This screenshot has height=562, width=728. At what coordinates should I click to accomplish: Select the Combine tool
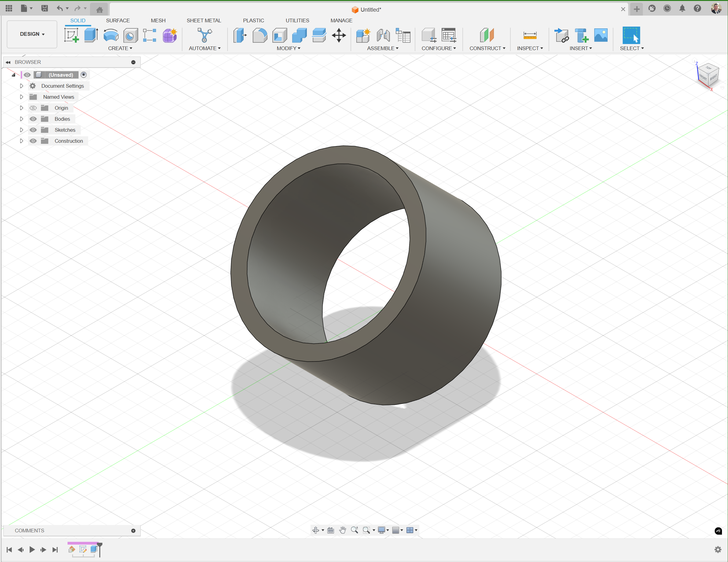[x=299, y=35]
